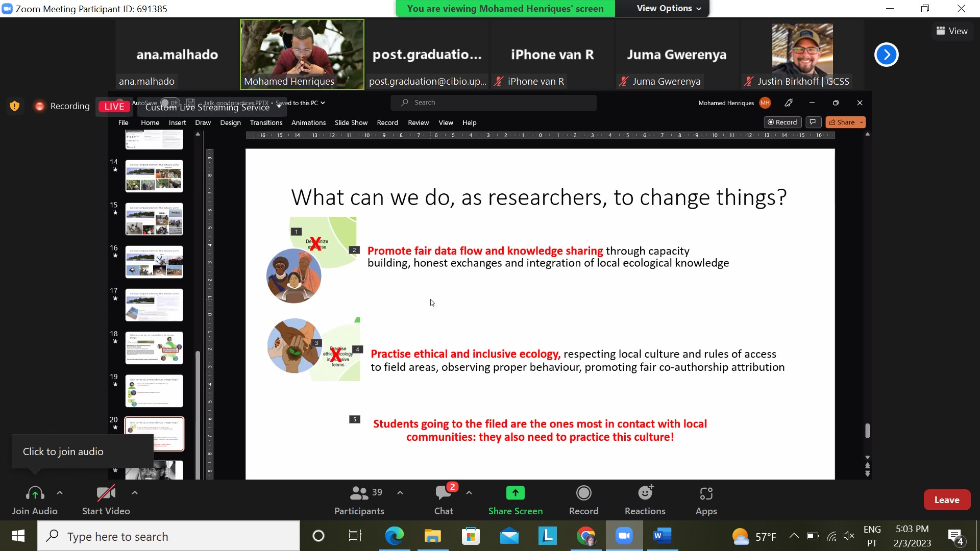Open Task View from the taskbar

pyautogui.click(x=355, y=536)
